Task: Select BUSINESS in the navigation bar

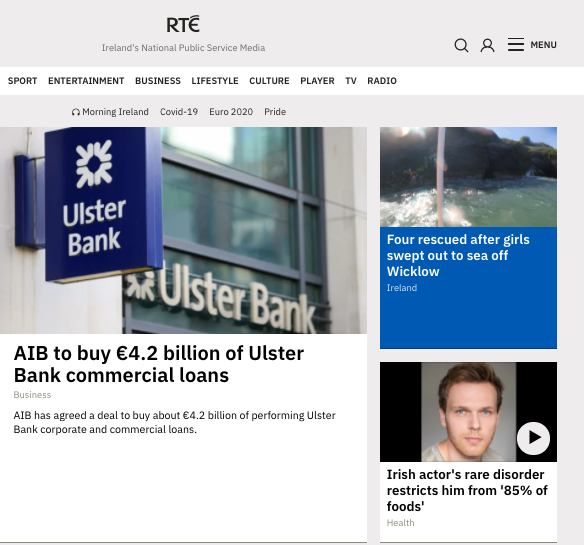Action: point(158,81)
